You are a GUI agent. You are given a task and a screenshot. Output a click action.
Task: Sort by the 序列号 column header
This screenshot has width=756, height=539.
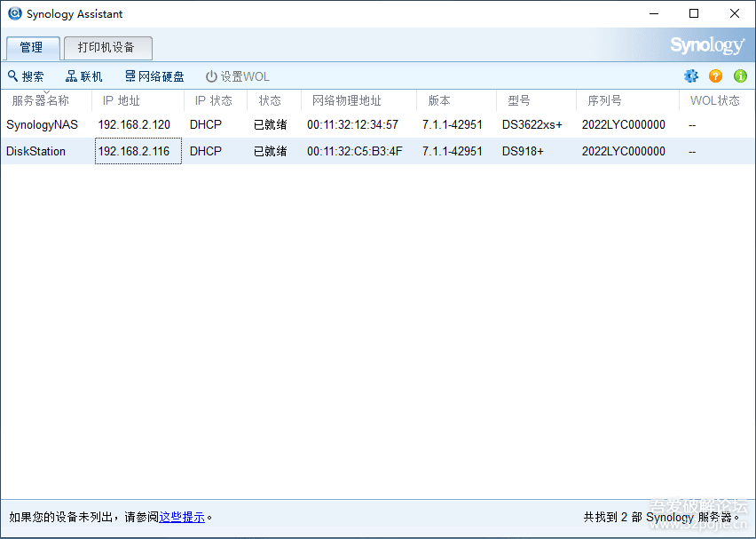click(627, 101)
